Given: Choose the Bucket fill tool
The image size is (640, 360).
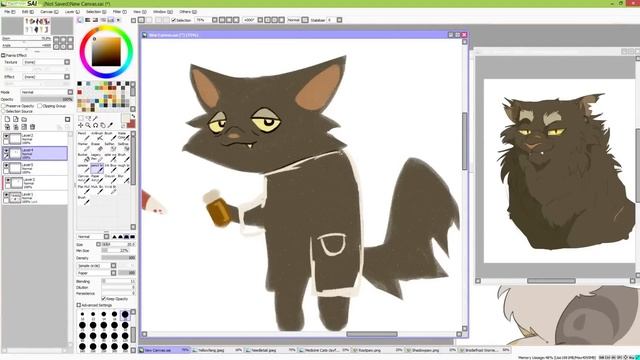Looking at the screenshot, I should (83, 157).
